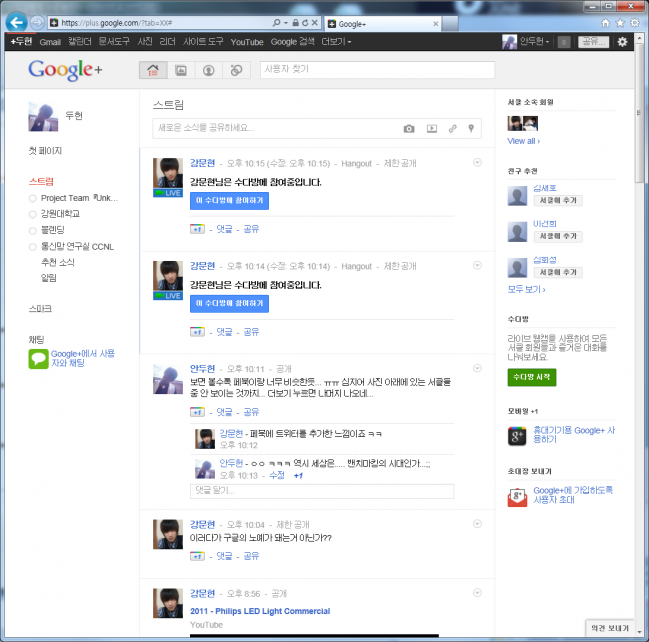Open 모두 보기 link in friend suggestions

point(526,289)
